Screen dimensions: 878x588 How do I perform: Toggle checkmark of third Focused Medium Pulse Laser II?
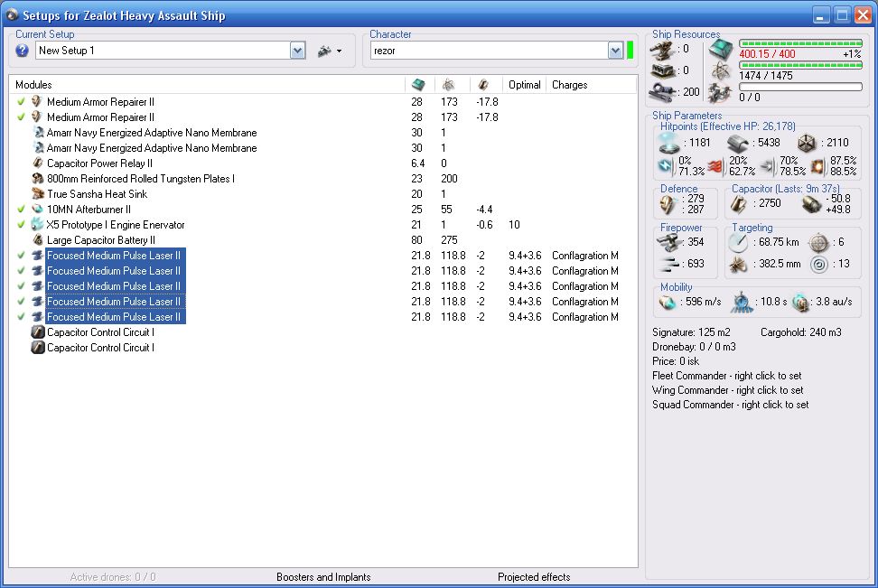[x=22, y=286]
